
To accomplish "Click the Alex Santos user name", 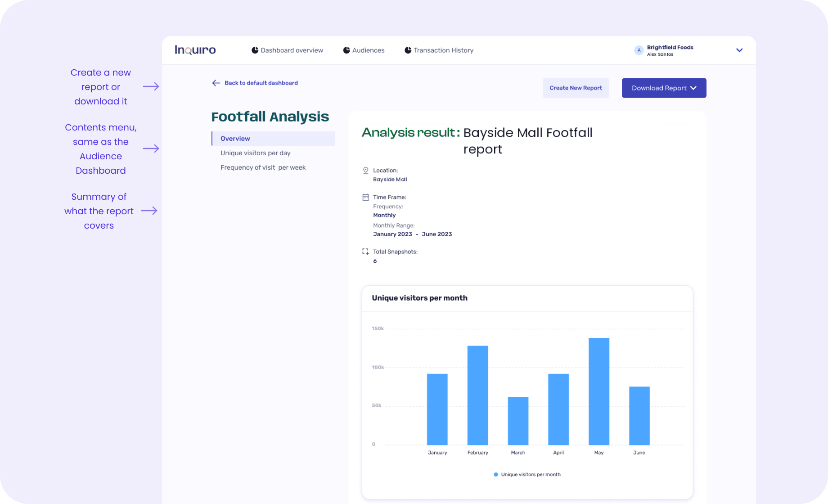I will [x=660, y=54].
